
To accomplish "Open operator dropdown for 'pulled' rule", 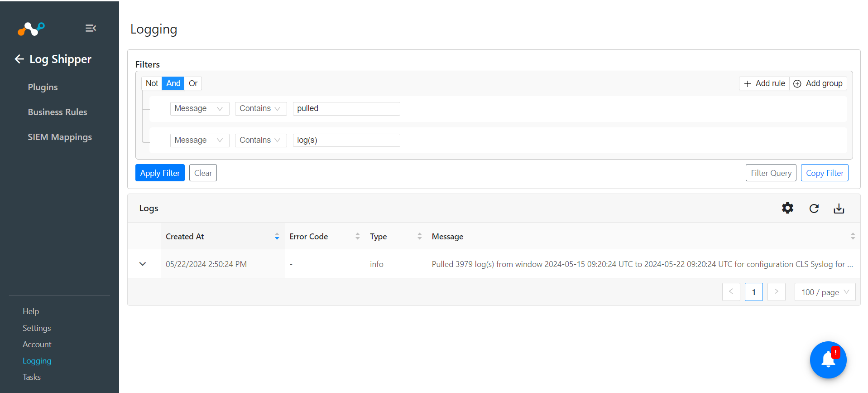I will coord(261,109).
